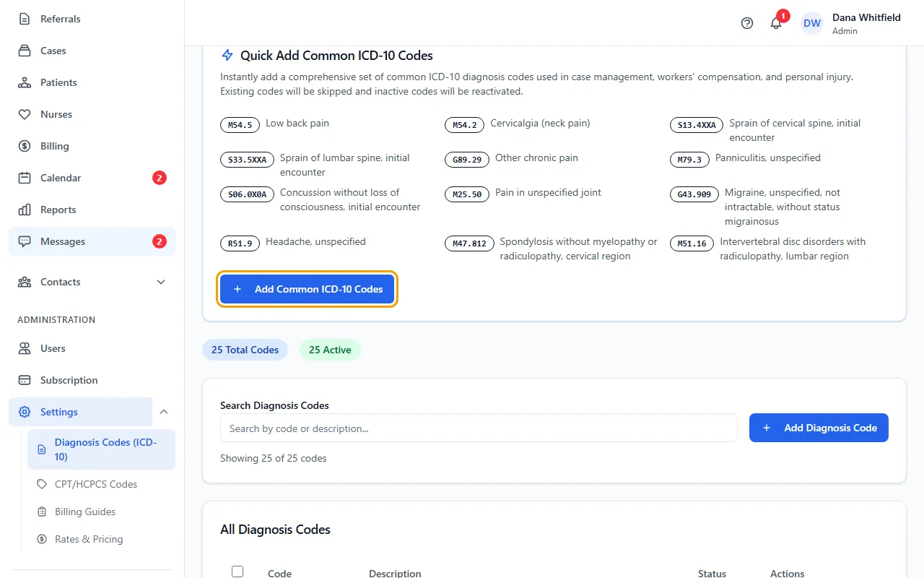Click the Patients person icon
This screenshot has width=924, height=578.
(x=25, y=82)
